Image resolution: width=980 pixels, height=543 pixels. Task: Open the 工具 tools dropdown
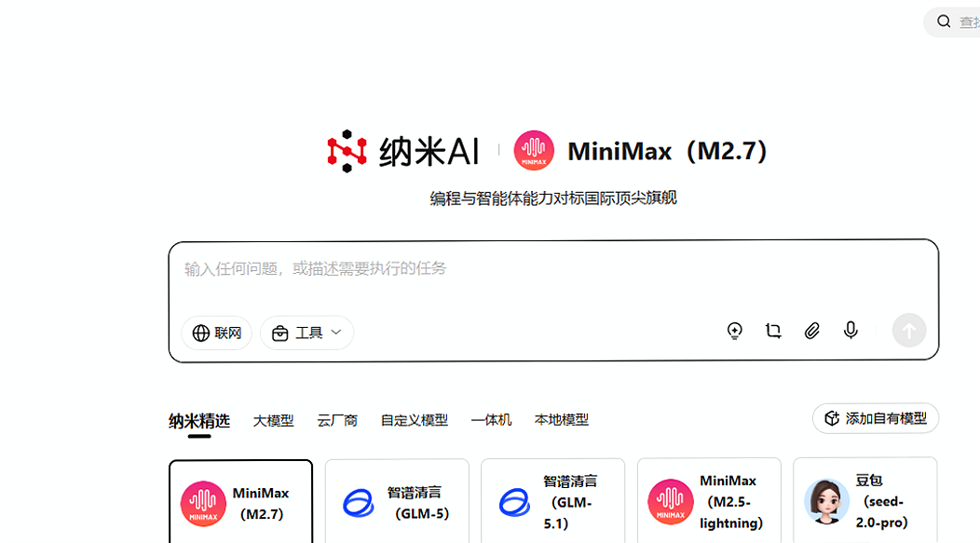306,333
